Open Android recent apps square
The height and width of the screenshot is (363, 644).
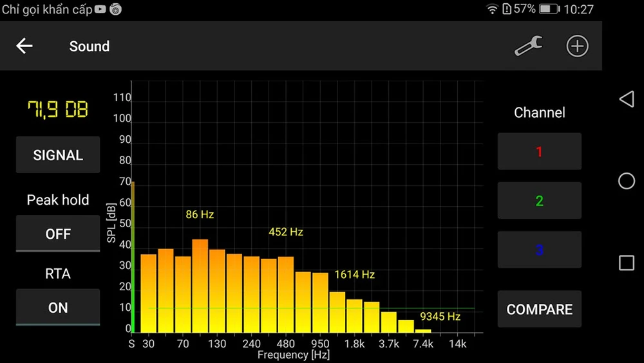[x=626, y=263]
